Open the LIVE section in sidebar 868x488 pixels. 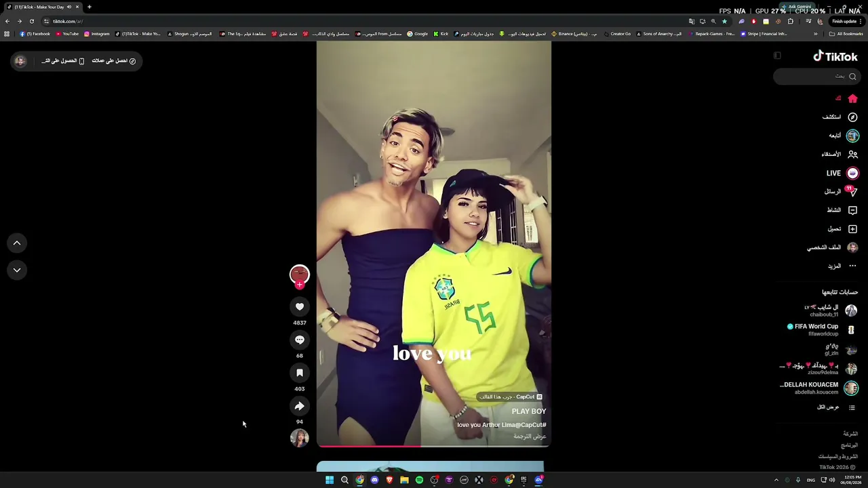point(842,173)
